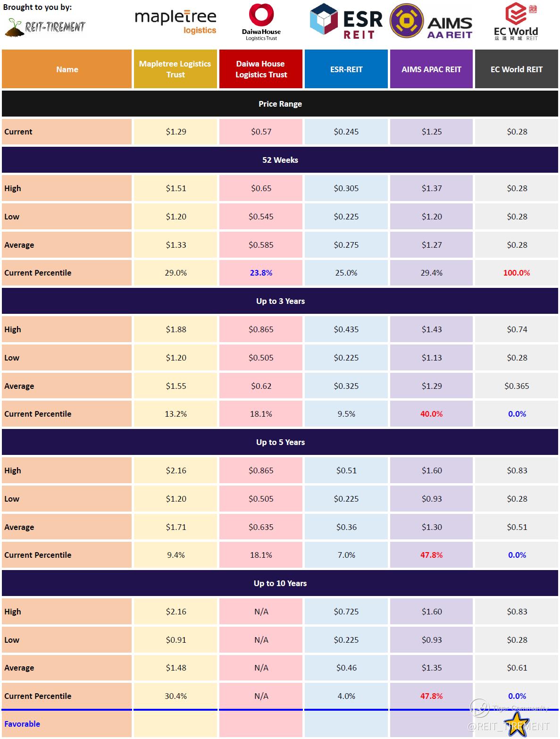Click the Tiger Community watermark logo
This screenshot has width=560, height=739.
coord(479,708)
